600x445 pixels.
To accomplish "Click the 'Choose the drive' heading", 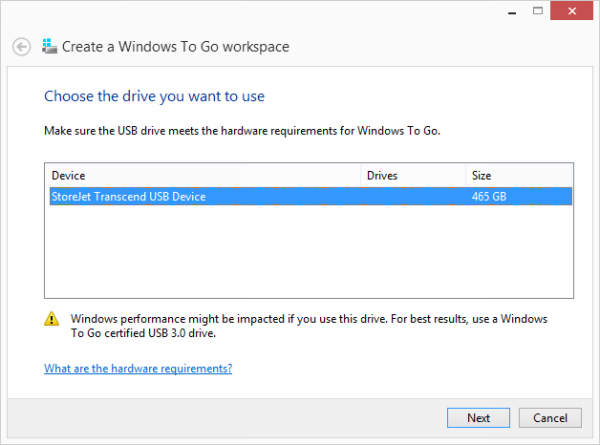I will tap(154, 97).
